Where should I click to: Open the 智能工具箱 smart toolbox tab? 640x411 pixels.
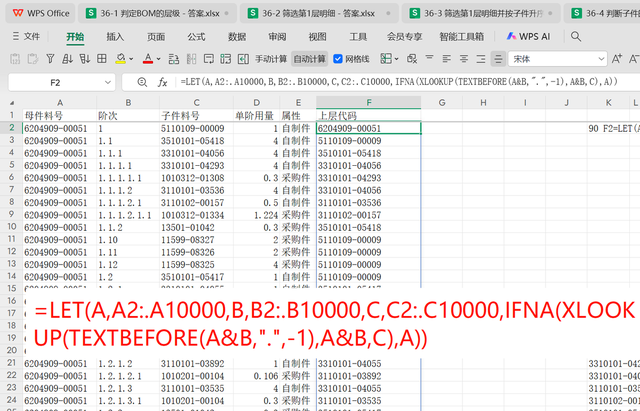click(462, 37)
